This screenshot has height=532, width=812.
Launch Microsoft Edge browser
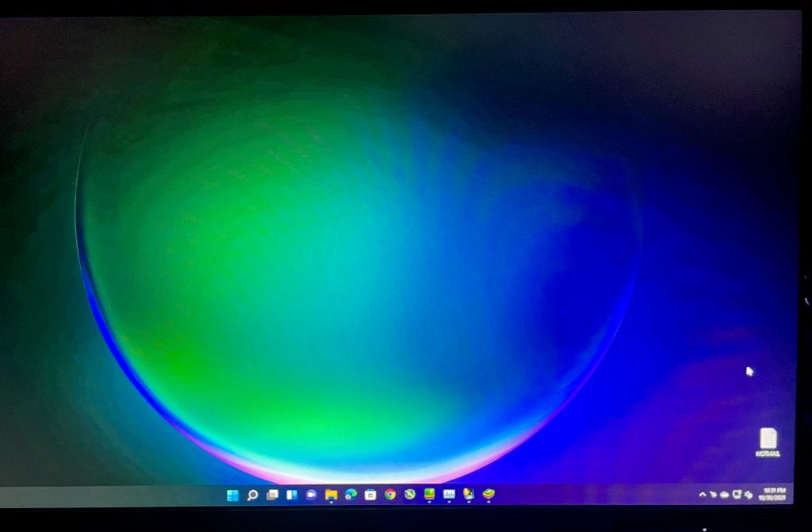[350, 496]
